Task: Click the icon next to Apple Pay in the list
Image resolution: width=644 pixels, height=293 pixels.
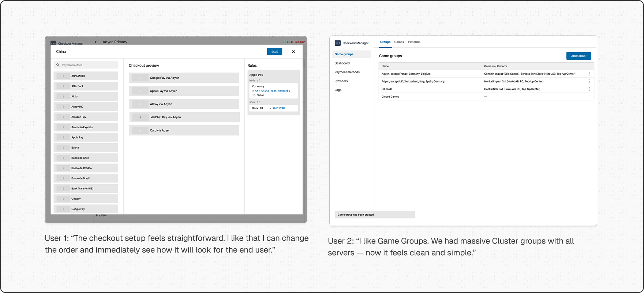Action: [63, 137]
